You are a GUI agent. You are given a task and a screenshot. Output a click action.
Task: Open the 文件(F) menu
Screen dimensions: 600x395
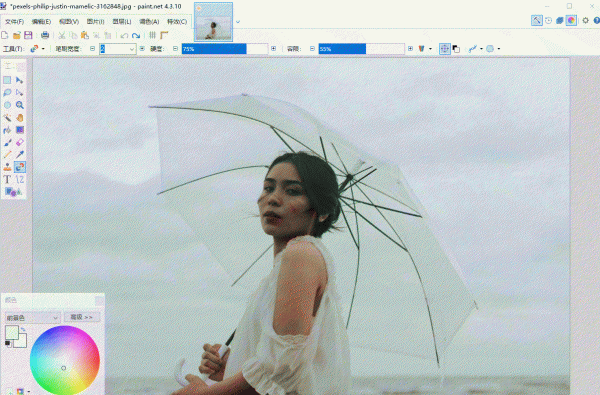(14, 21)
